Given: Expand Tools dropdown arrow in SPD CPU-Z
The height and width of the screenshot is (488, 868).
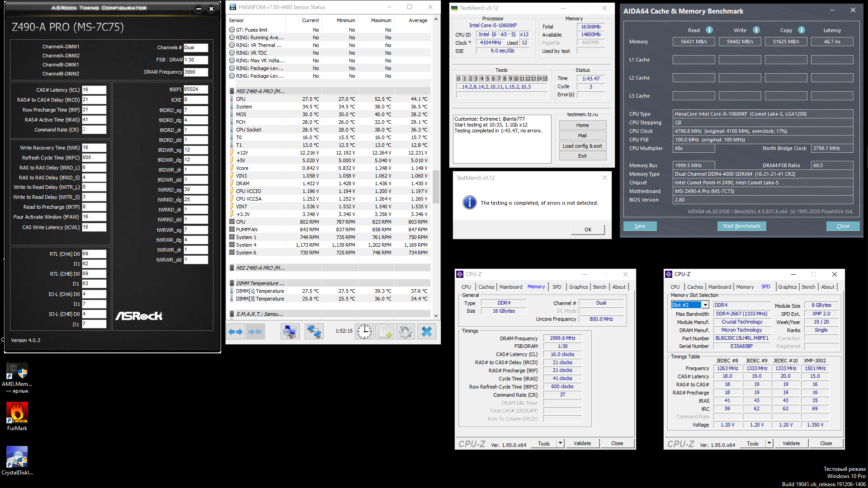Looking at the screenshot, I should 769,443.
